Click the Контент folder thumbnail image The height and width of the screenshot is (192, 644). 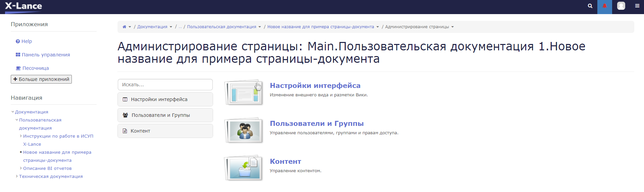[x=244, y=169]
